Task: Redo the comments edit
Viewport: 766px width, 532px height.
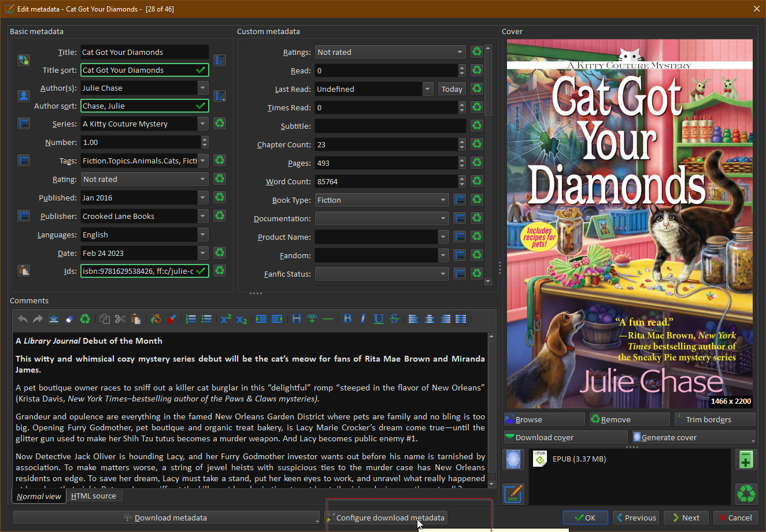Action: coord(38,319)
